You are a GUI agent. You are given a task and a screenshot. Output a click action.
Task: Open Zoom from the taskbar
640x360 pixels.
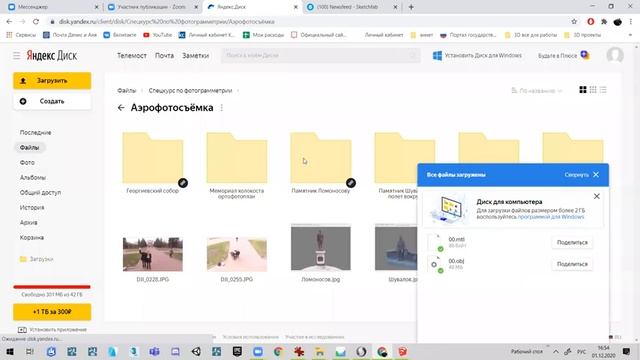click(x=258, y=352)
